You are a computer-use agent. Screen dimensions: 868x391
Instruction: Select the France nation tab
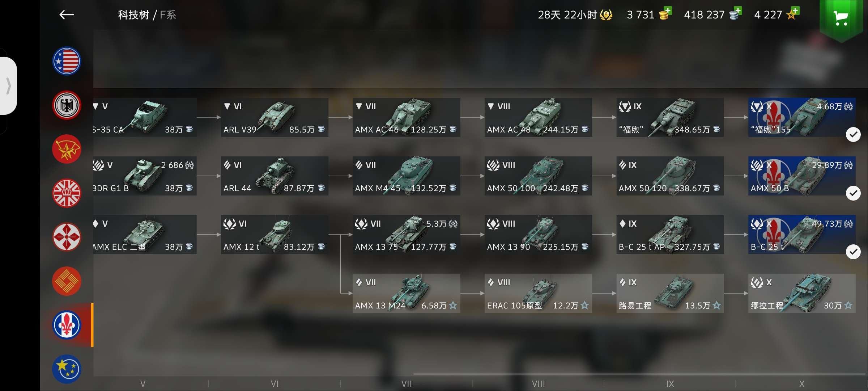coord(67,325)
